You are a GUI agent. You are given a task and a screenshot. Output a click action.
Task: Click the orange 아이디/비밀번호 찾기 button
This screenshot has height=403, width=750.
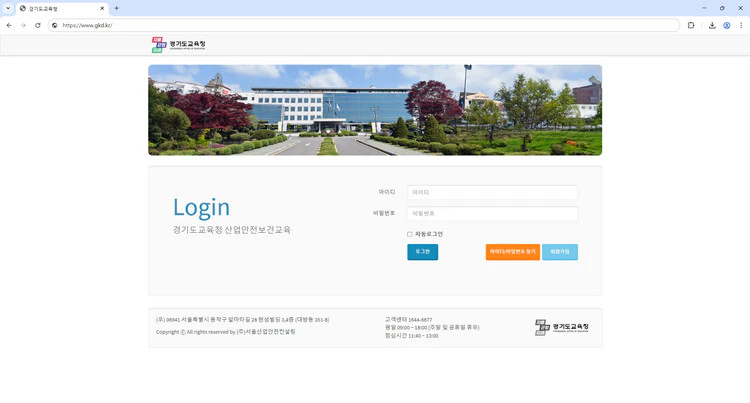pyautogui.click(x=512, y=252)
